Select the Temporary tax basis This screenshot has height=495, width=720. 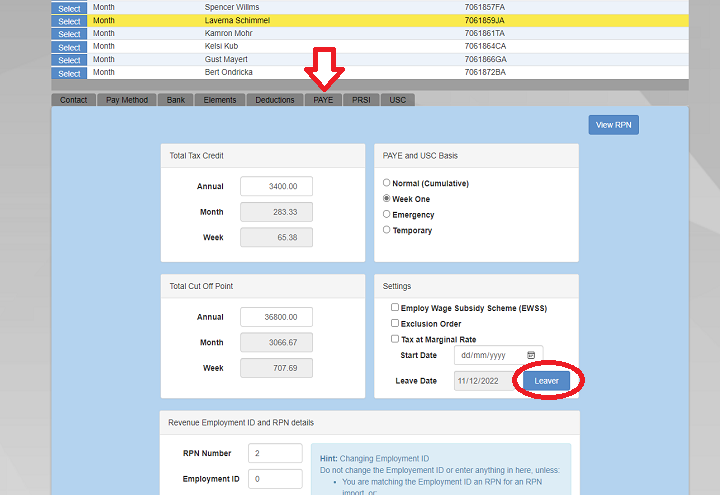tap(387, 230)
